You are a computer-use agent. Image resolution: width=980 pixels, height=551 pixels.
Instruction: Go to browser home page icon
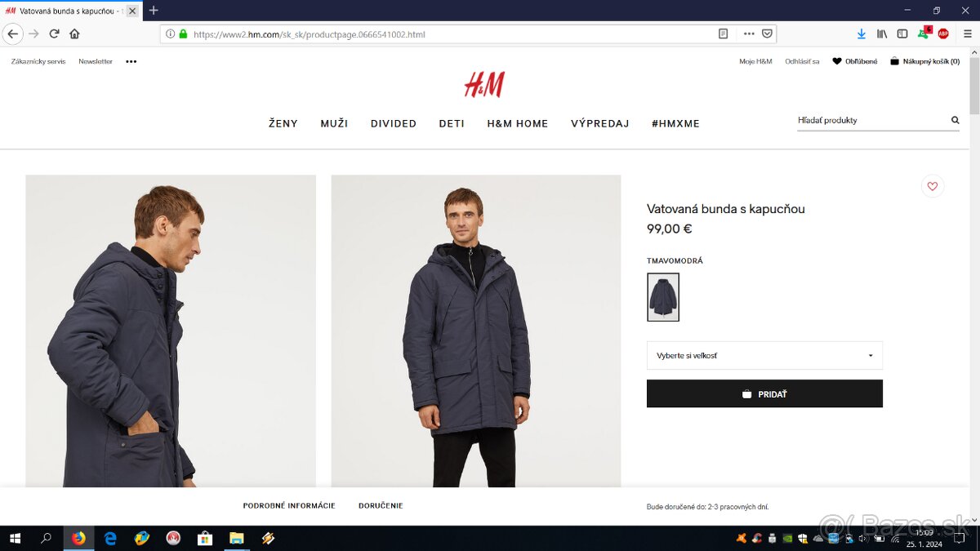74,33
